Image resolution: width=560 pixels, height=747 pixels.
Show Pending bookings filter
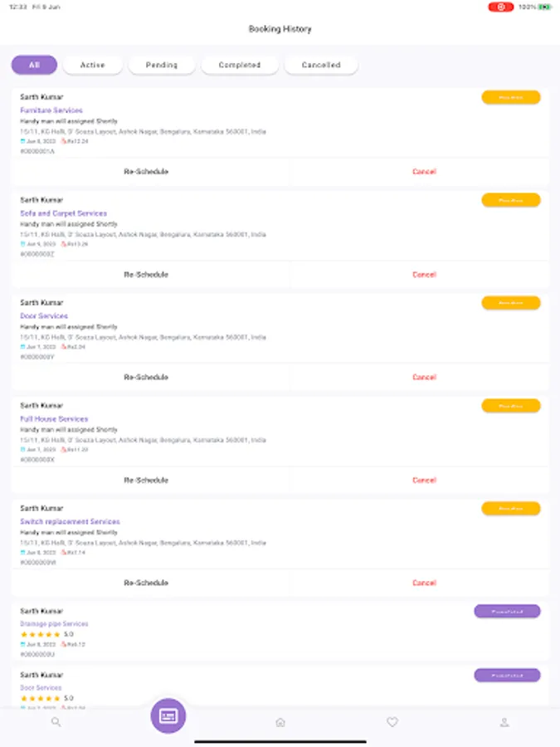(x=162, y=65)
